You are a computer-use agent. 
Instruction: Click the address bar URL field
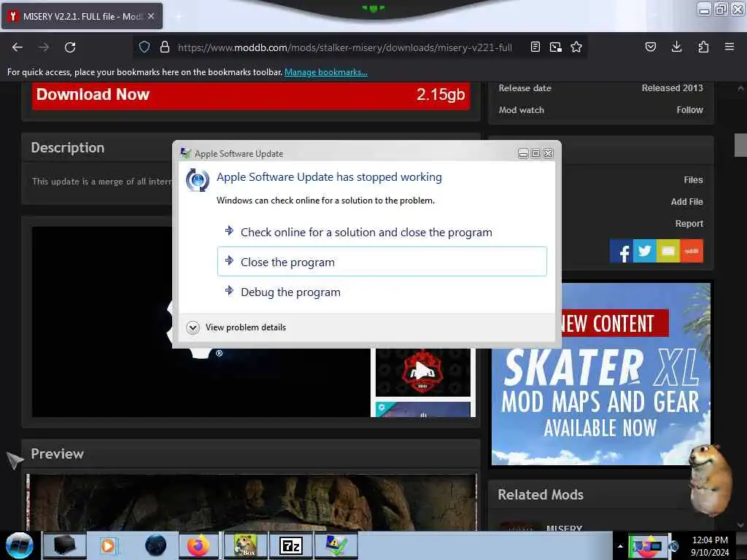pyautogui.click(x=345, y=47)
